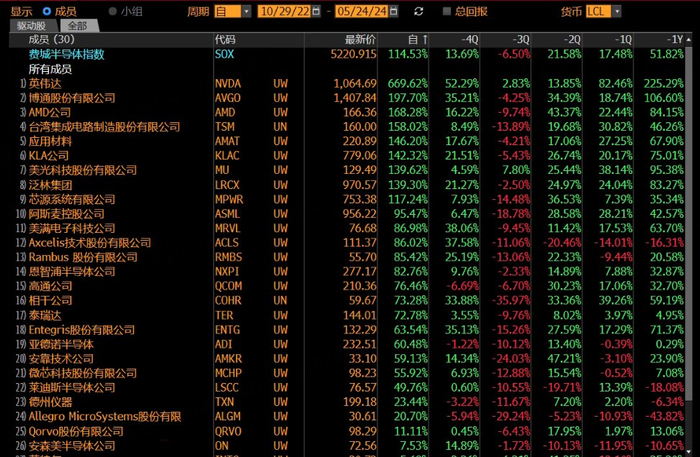
Task: Click the TSM ticker code
Action: [x=225, y=127]
